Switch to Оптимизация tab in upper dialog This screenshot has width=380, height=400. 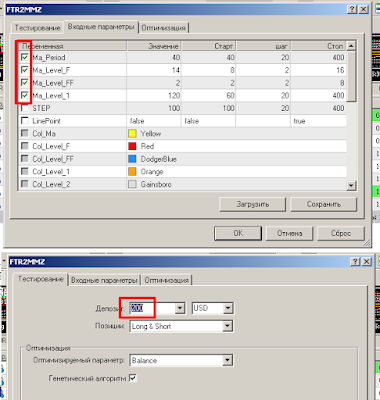point(163,28)
